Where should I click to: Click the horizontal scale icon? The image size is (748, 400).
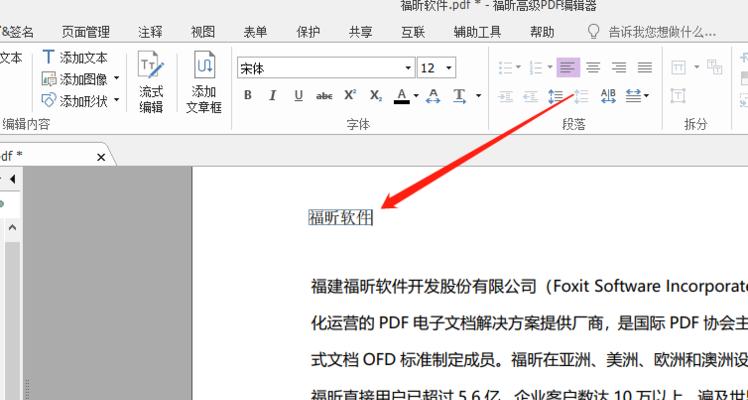[x=633, y=96]
